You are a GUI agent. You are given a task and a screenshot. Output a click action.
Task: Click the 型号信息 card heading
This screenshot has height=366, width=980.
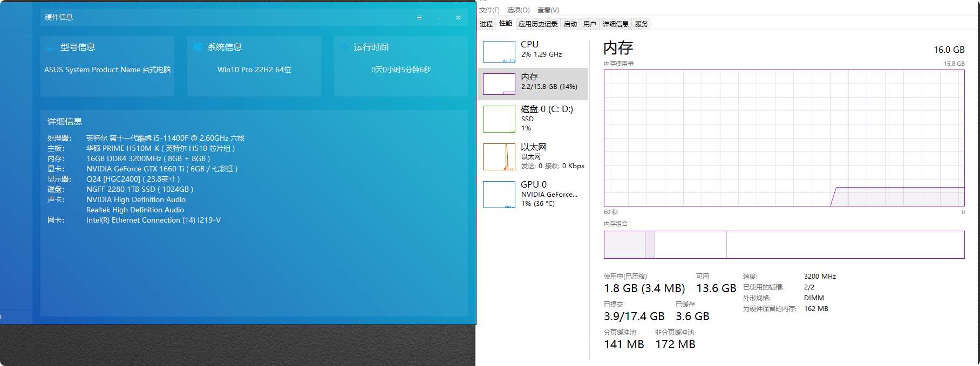pyautogui.click(x=78, y=47)
